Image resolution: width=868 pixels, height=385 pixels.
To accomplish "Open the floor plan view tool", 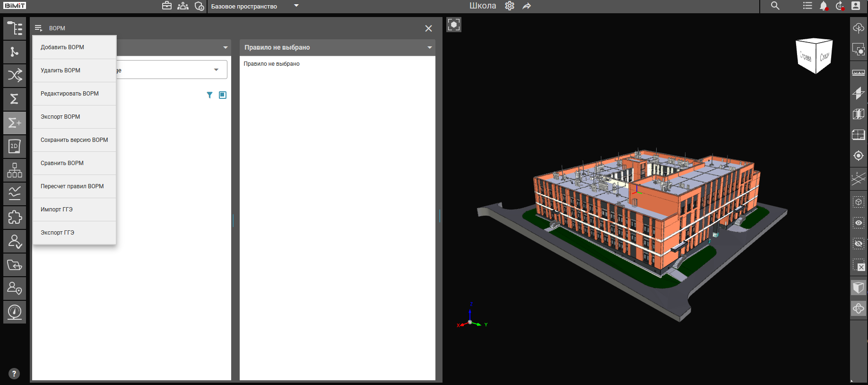I will pos(859,135).
